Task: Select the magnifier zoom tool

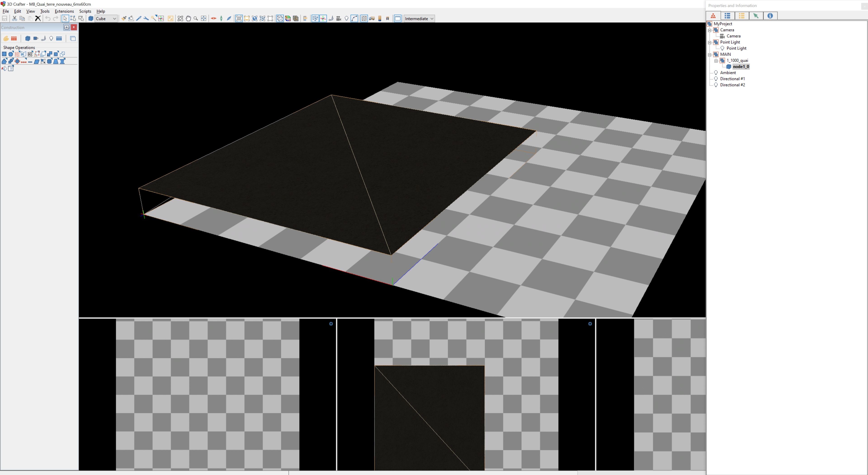Action: coord(196,19)
